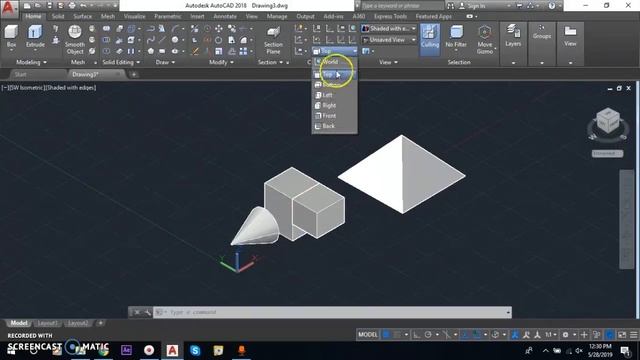Click the ViewCube in the viewport
The image size is (640, 360).
[x=608, y=121]
